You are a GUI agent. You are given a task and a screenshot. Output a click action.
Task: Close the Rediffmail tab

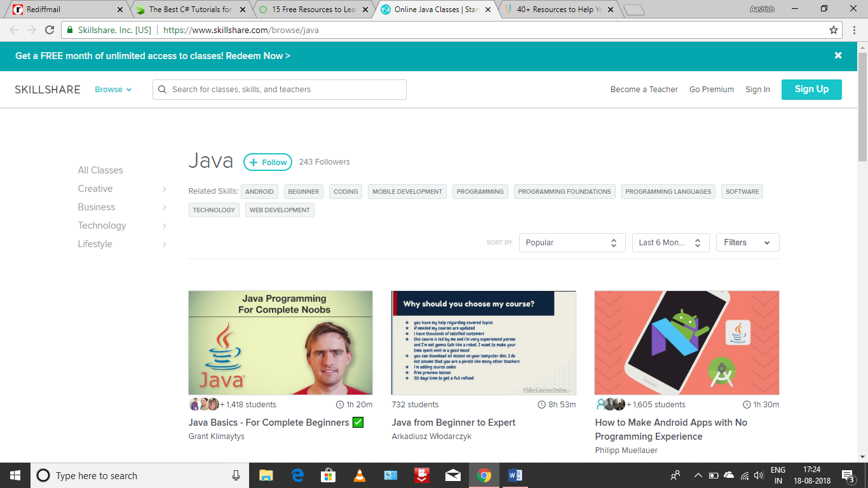point(120,10)
